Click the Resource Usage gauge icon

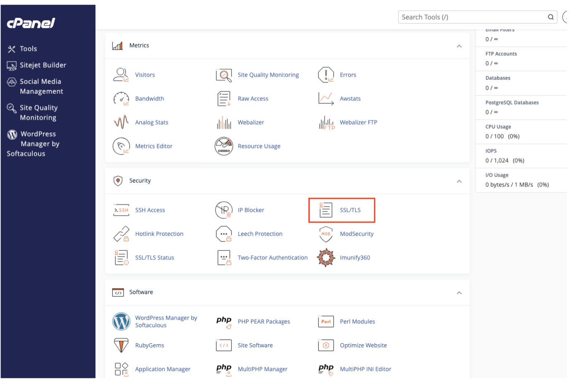224,146
